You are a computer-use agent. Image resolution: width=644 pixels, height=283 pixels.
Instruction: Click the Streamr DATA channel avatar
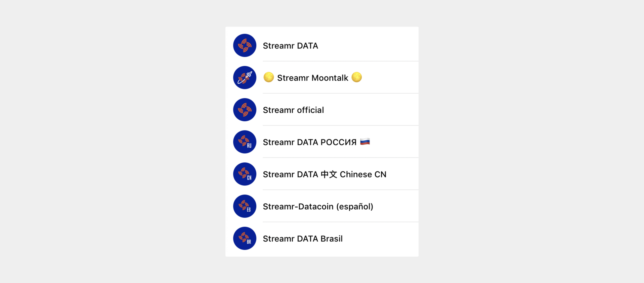(x=245, y=45)
